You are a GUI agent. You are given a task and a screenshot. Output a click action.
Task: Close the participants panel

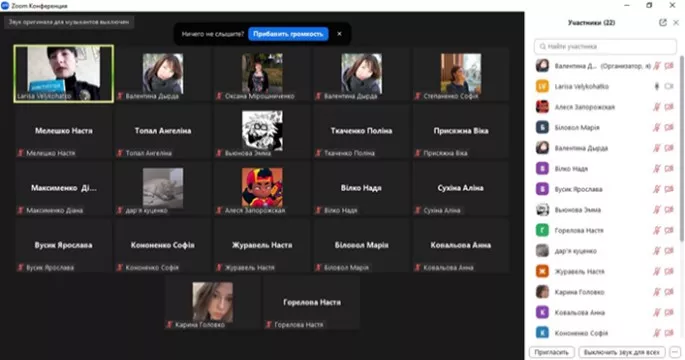(x=676, y=22)
